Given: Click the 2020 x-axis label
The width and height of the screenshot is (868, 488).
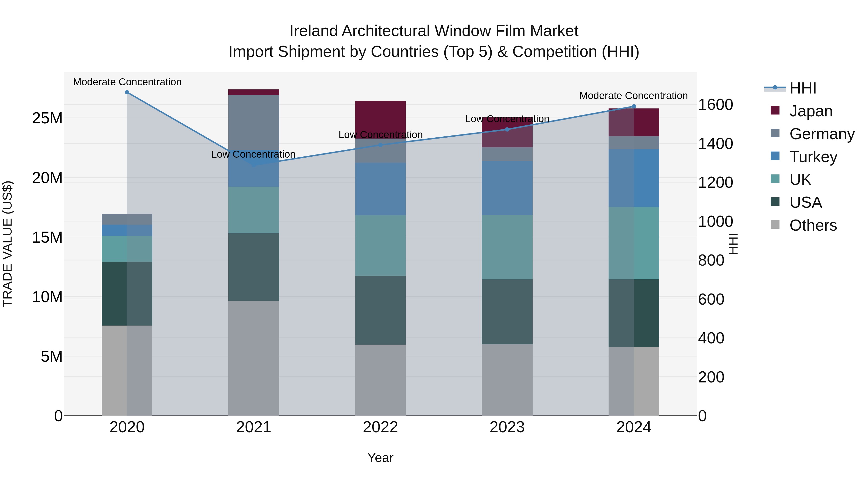Looking at the screenshot, I should pyautogui.click(x=127, y=427).
